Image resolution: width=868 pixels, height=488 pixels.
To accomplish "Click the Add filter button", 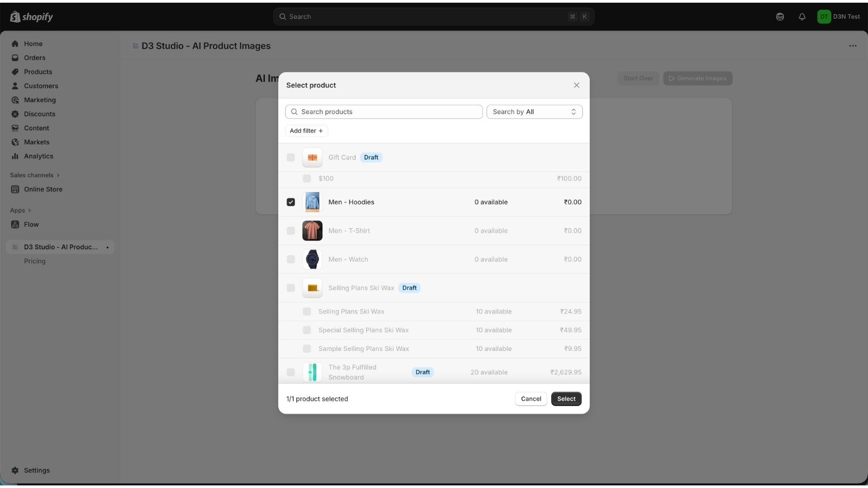I will coord(307,131).
